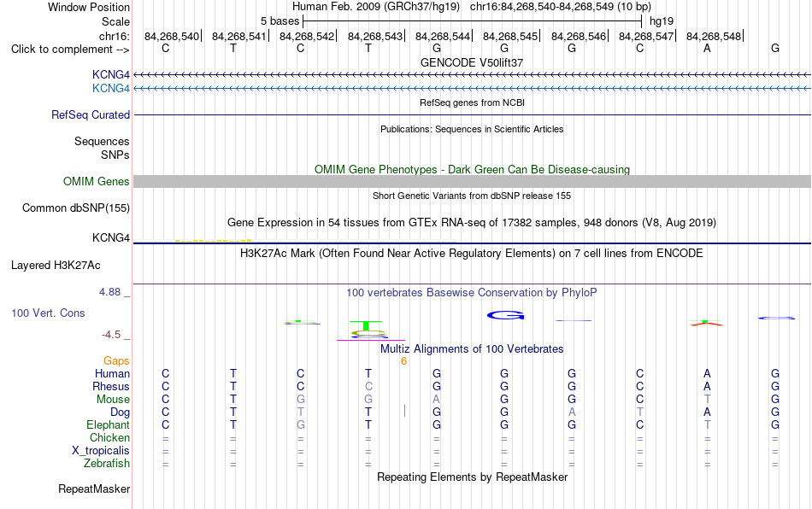Select the gray OMIM Genes item bar

(473, 182)
